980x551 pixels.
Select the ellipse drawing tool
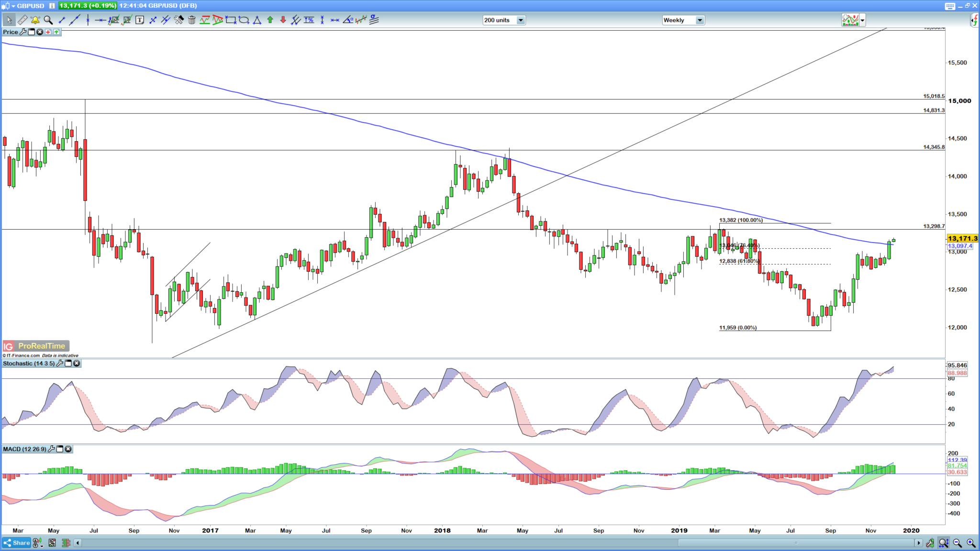point(244,20)
